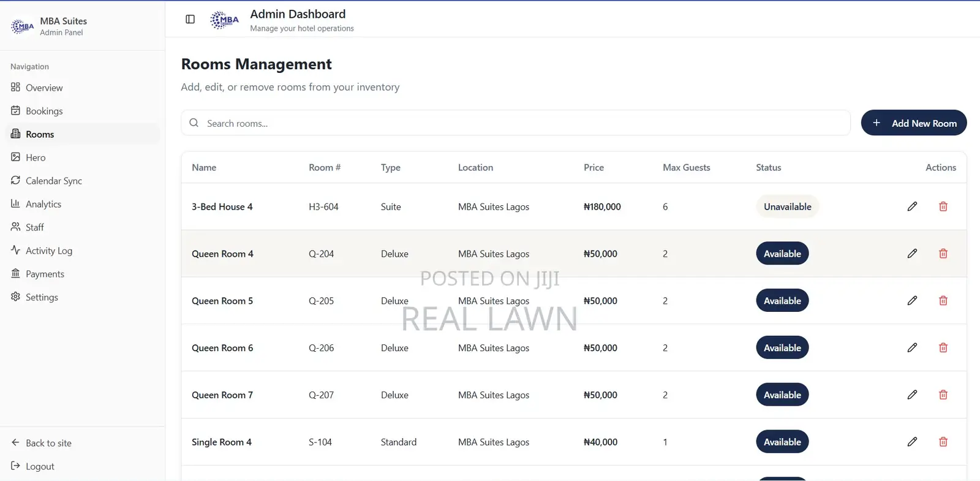Select the Queen Room 4 name

tap(222, 254)
